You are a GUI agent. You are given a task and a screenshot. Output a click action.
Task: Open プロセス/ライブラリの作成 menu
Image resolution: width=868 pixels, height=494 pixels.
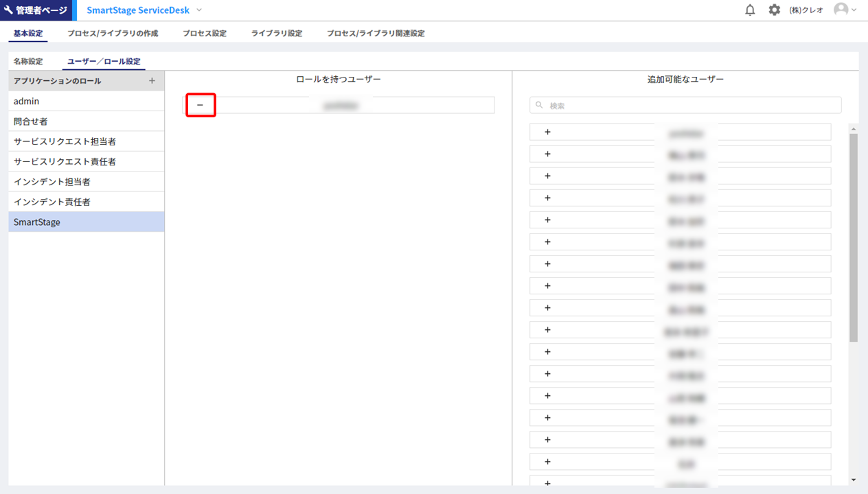point(113,33)
